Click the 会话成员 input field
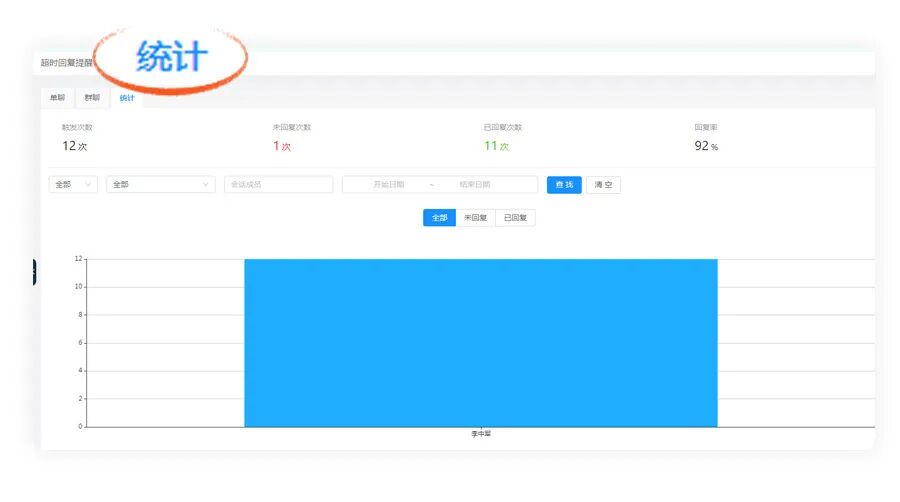 pyautogui.click(x=278, y=185)
